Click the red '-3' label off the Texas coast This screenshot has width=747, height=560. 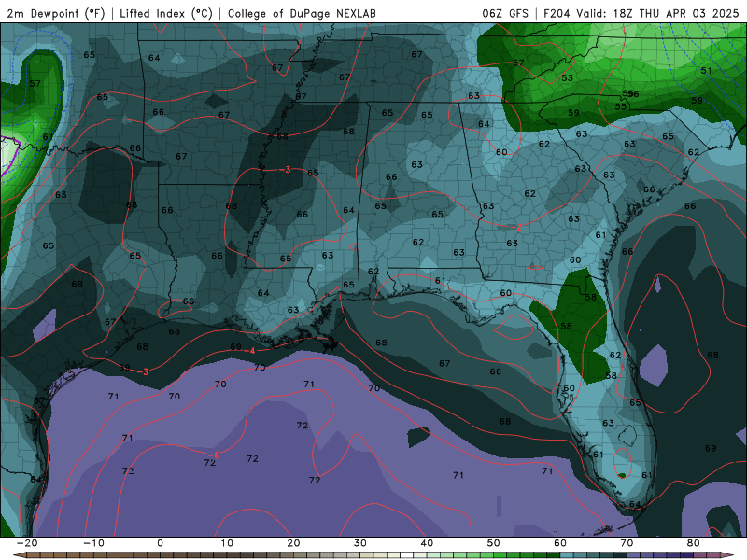143,371
